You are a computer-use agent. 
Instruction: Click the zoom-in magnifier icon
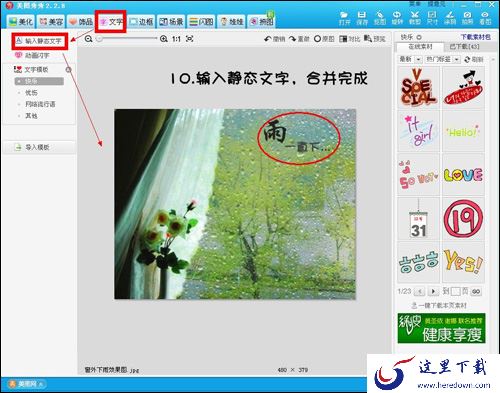point(163,39)
